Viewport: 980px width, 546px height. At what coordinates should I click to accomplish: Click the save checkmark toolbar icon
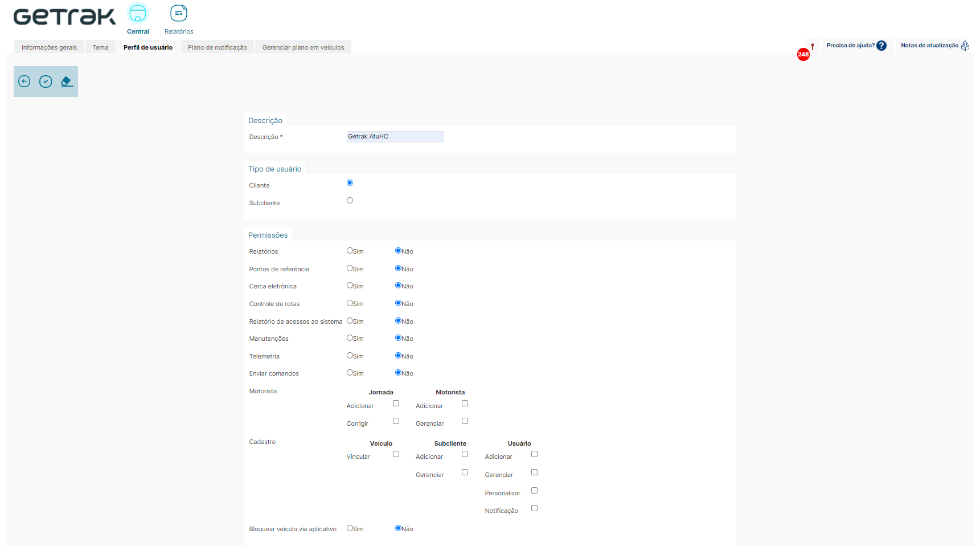coord(46,82)
